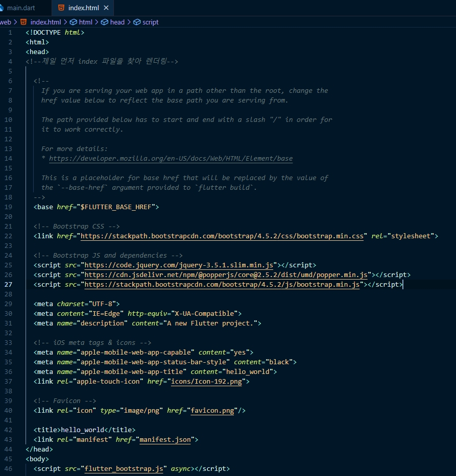Screen dimensions: 456x476
Task: Click the <body> opening tag
Action: tap(37, 459)
